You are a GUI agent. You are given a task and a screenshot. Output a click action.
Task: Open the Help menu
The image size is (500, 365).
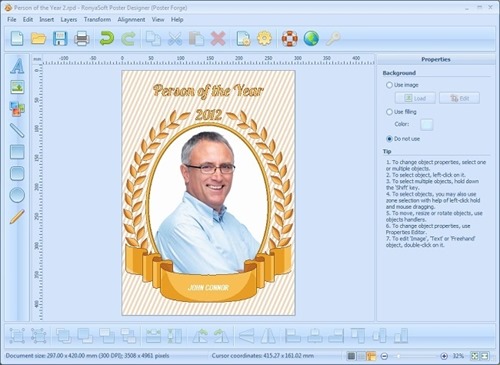pos(177,20)
